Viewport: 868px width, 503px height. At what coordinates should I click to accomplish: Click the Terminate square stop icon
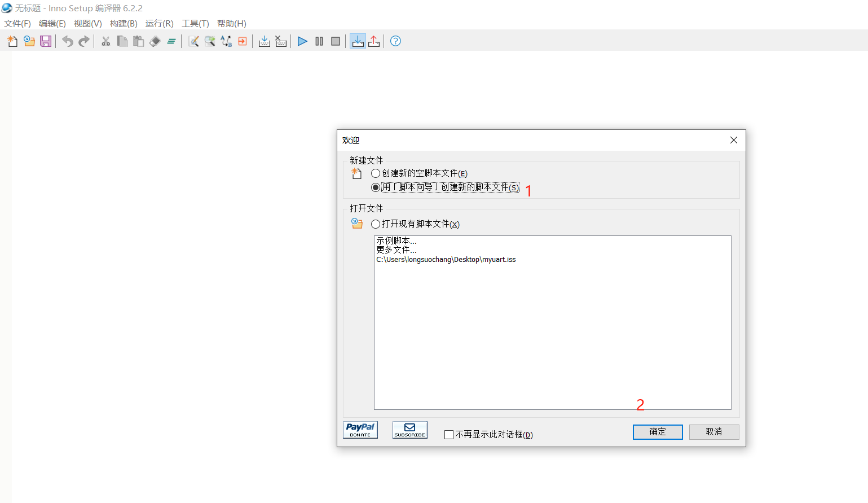pyautogui.click(x=336, y=41)
